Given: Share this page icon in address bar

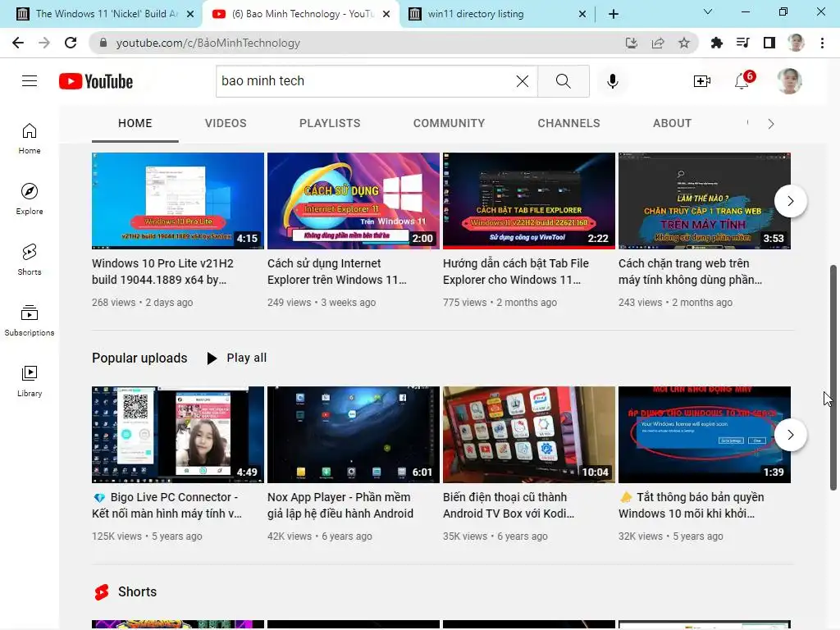Looking at the screenshot, I should pos(658,43).
